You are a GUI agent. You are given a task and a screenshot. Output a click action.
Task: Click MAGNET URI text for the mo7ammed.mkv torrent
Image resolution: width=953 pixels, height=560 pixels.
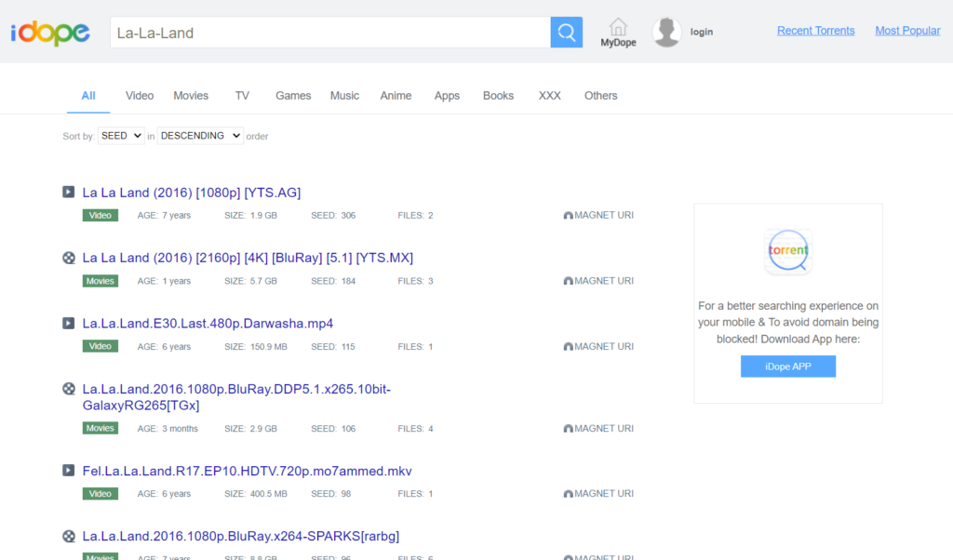tap(604, 494)
